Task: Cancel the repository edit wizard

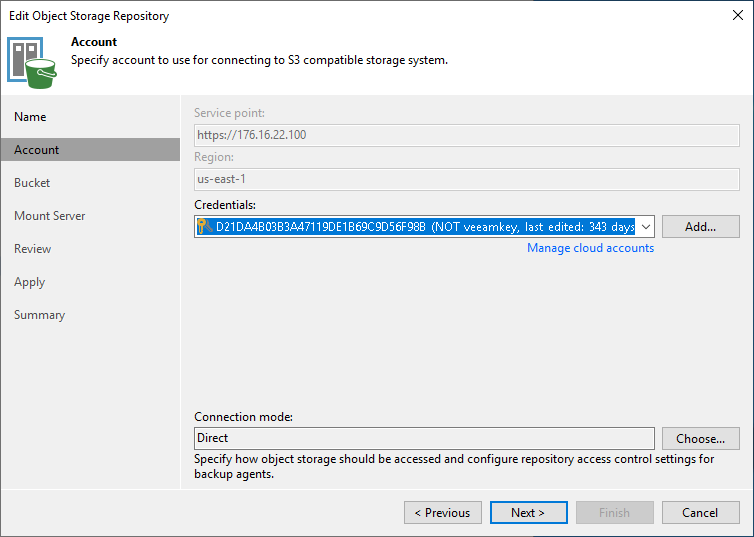Action: click(x=701, y=512)
